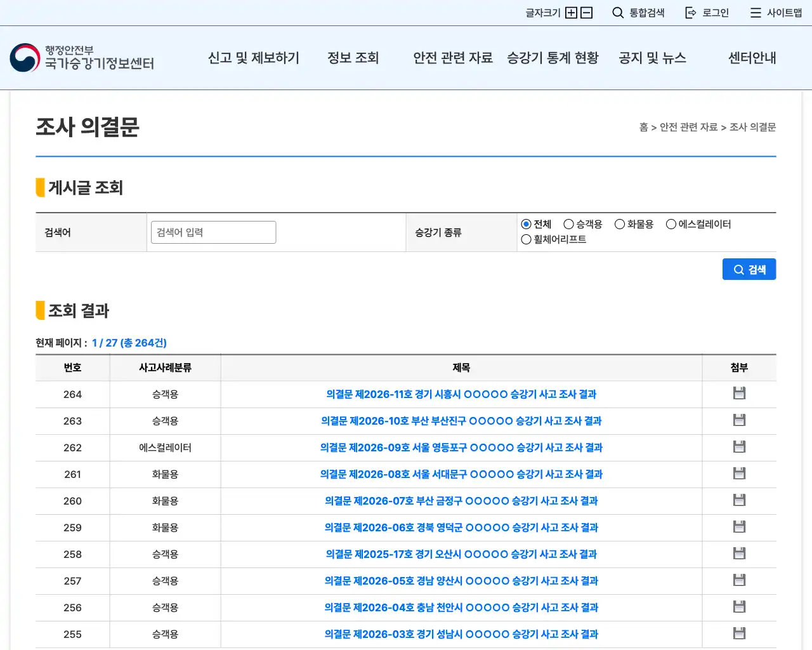Screen dimensions: 812x650
Task: Click 조사 의결문 page heading
Action: click(88, 127)
